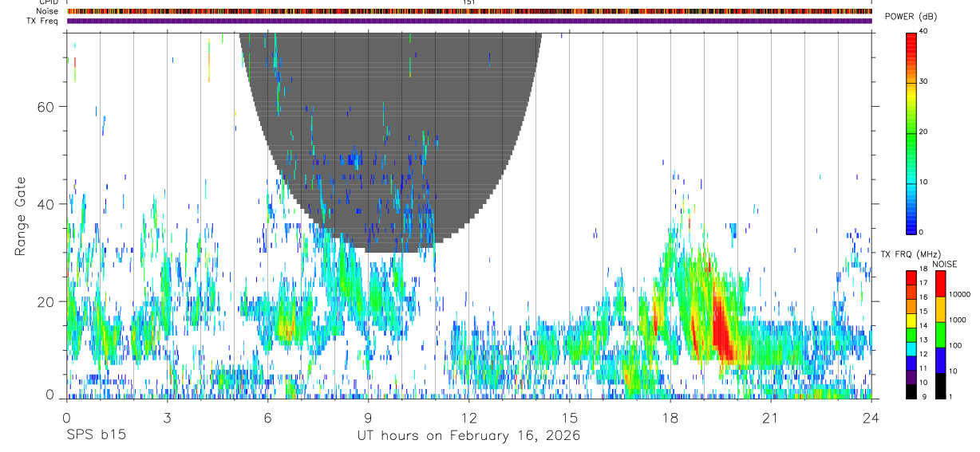The height and width of the screenshot is (452, 980).
Task: Click the red high-power echo patch near 19 UT
Action: (722, 327)
